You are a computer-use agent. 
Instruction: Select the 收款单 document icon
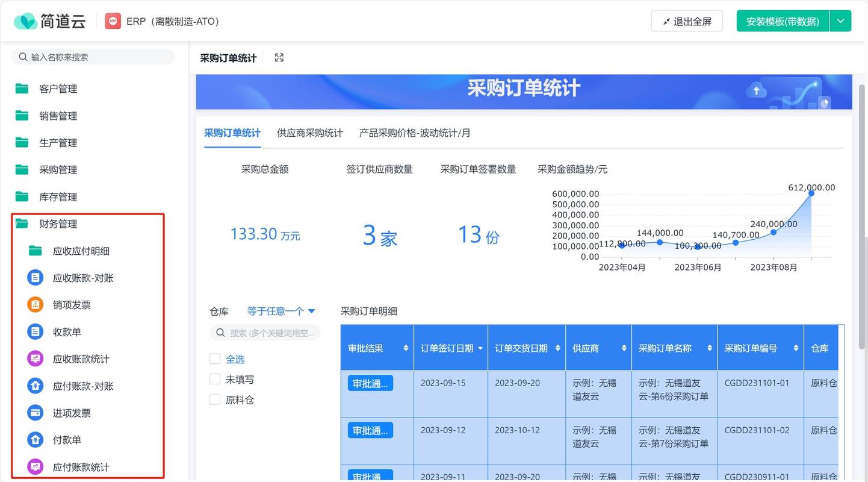pyautogui.click(x=36, y=332)
